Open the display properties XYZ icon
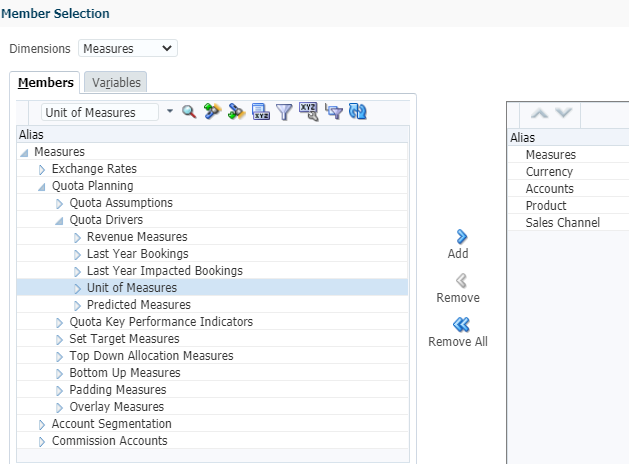Viewport: 629px width, 464px height. tap(261, 111)
